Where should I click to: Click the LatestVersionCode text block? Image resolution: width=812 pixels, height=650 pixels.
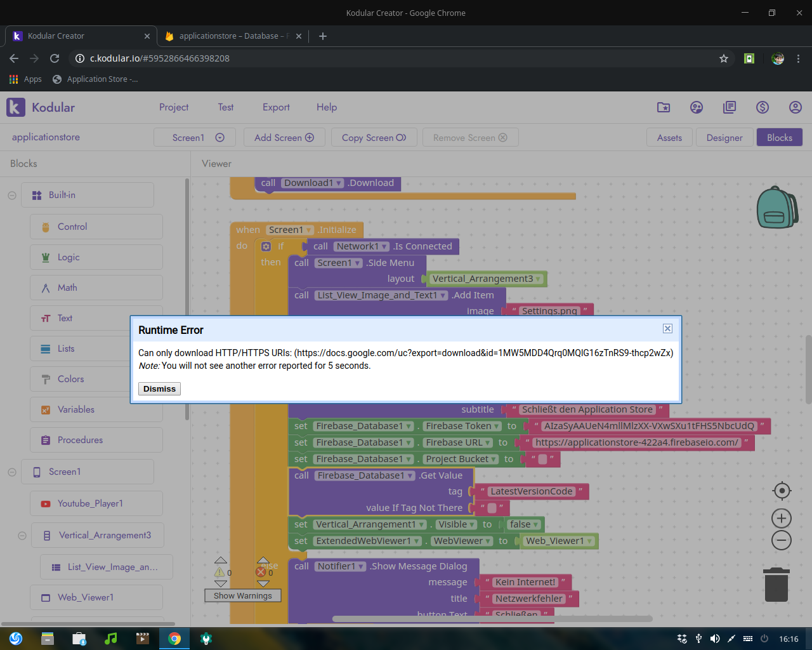(x=532, y=491)
